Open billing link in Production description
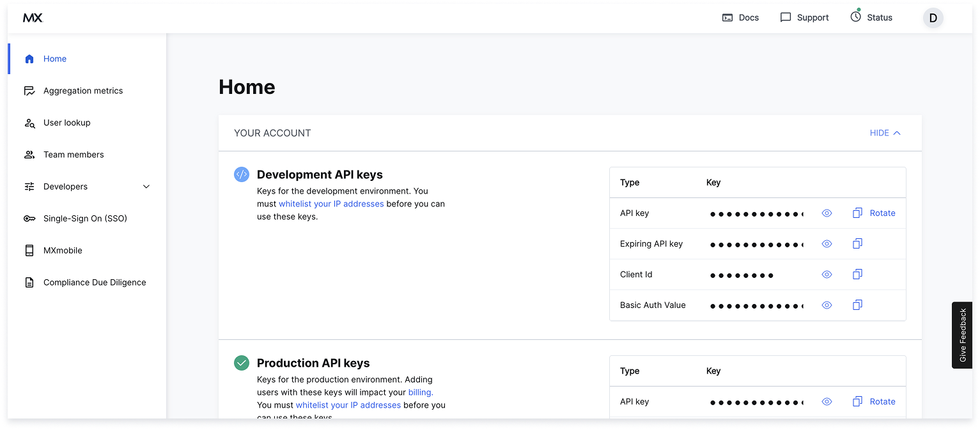Image resolution: width=980 pixels, height=430 pixels. click(x=420, y=392)
